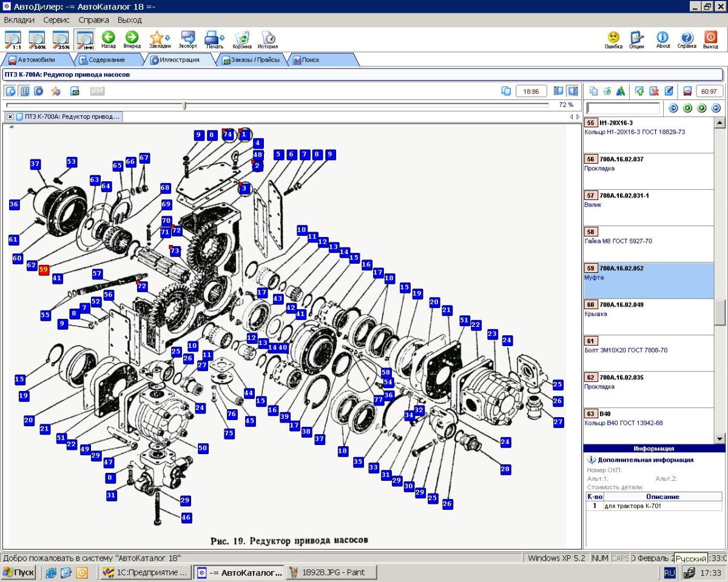Jump to last part with blue navigation button
Viewport: 728px width, 582px height.
click(x=716, y=108)
